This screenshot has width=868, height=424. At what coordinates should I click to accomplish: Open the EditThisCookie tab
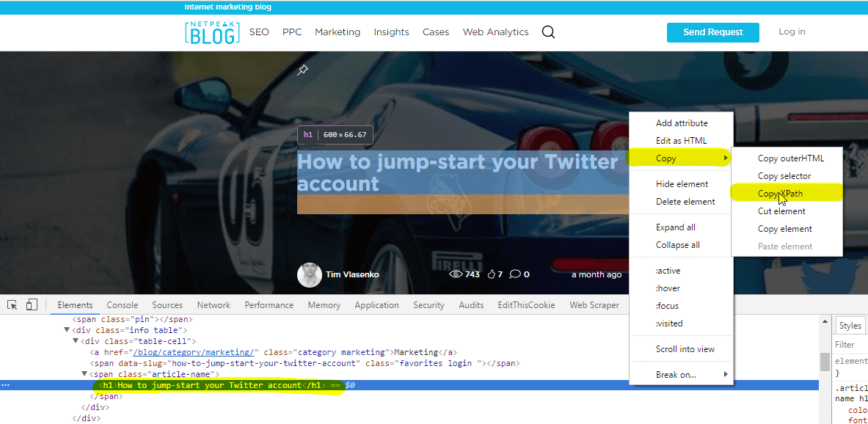tap(526, 305)
